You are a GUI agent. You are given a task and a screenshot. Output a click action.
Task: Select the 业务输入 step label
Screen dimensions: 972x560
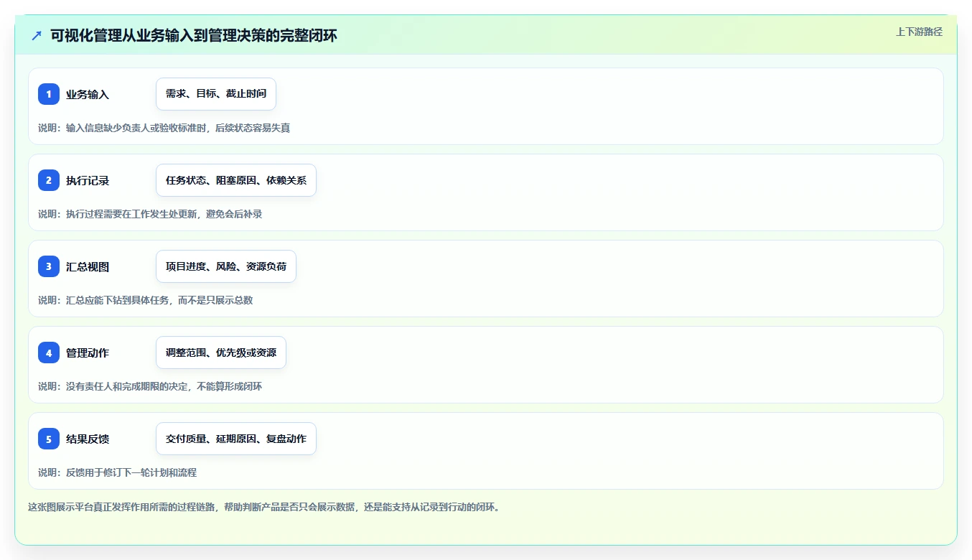pyautogui.click(x=88, y=94)
